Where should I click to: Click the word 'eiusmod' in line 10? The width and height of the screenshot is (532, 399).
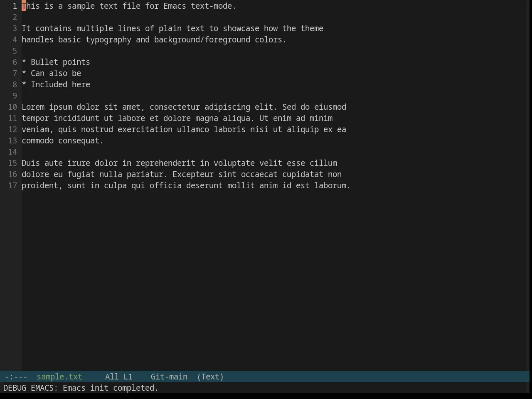tap(330, 107)
